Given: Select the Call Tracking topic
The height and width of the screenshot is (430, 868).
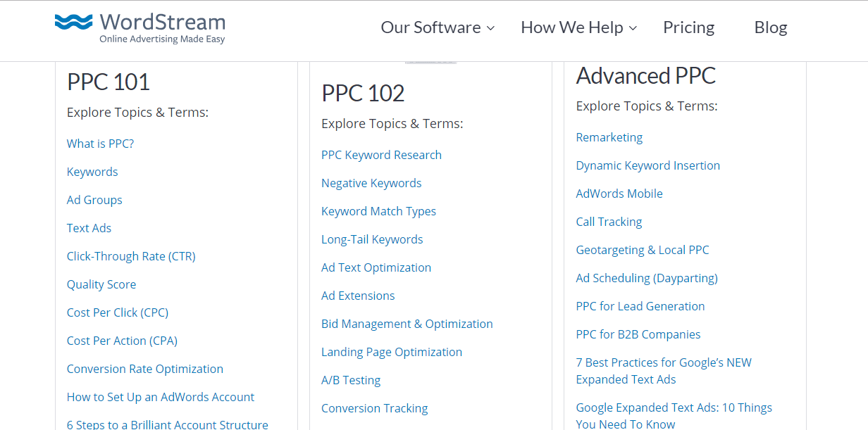Looking at the screenshot, I should (609, 221).
